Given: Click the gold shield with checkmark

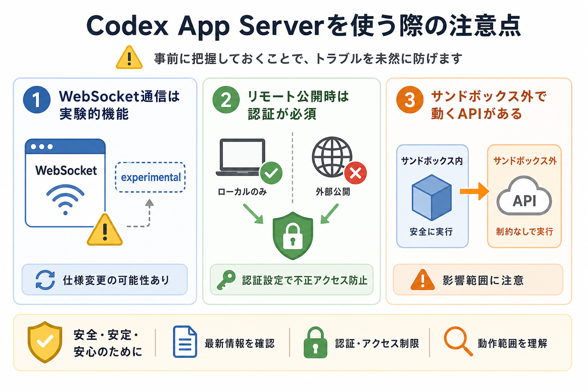Looking at the screenshot, I should pyautogui.click(x=45, y=342).
